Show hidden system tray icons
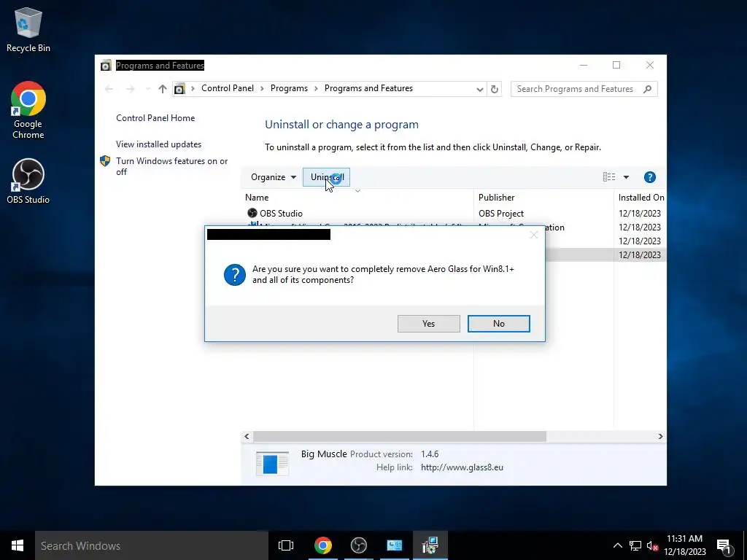Screen dimensions: 747x560 coord(617,545)
